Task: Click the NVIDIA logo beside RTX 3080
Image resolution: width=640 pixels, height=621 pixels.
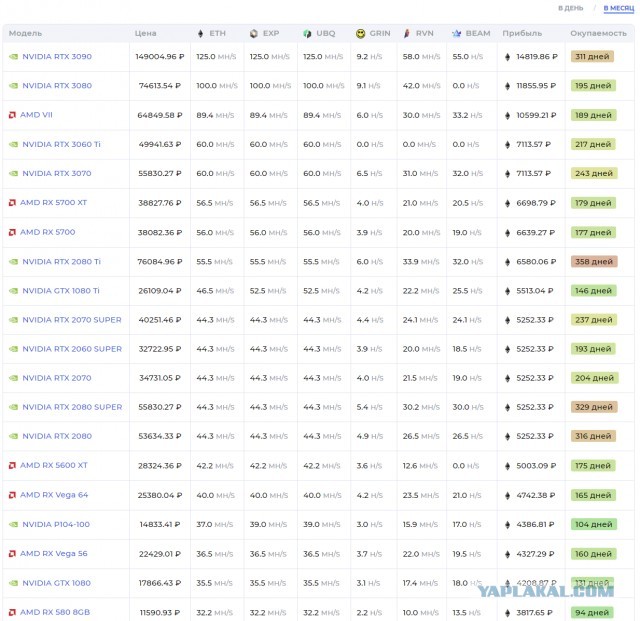Action: click(13, 86)
